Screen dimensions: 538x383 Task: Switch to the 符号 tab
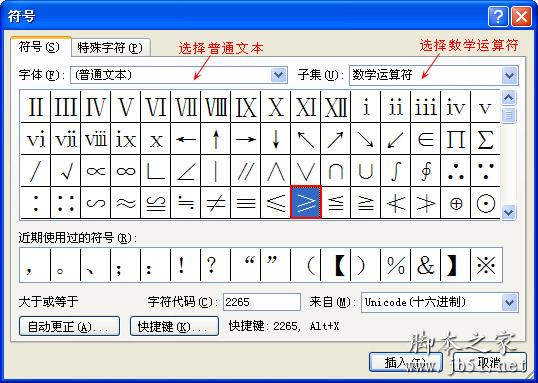point(40,47)
